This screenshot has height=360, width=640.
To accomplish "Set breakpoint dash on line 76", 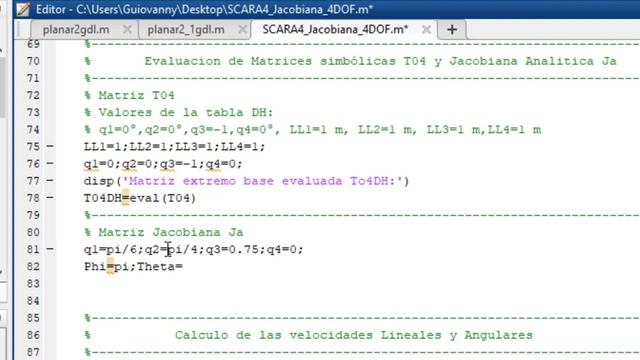I will tap(50, 163).
